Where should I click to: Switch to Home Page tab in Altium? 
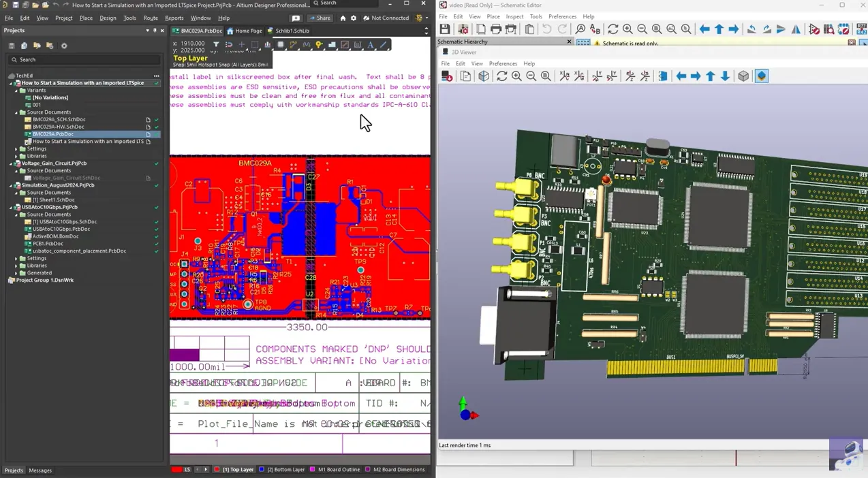(x=245, y=31)
